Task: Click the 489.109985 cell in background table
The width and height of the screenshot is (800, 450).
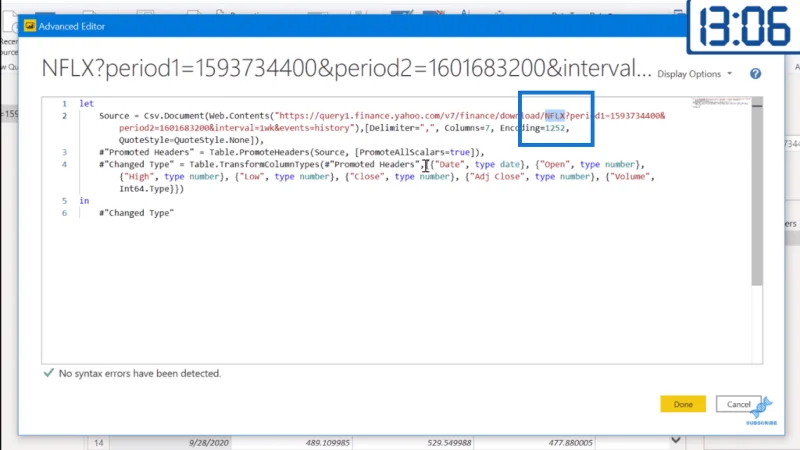Action: pyautogui.click(x=328, y=443)
